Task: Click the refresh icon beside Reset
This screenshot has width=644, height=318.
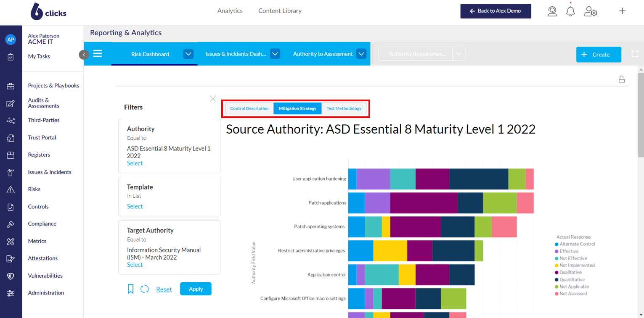Action: click(145, 289)
